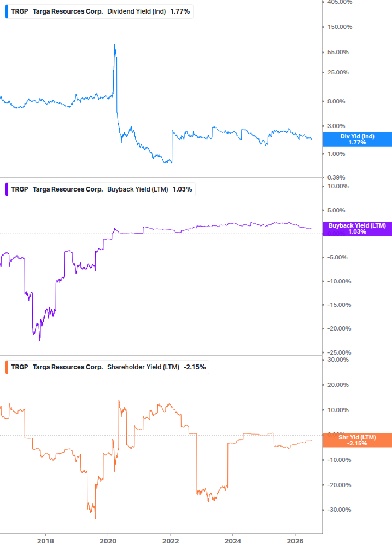
Task: Click the Dividend Yield (Ind) legend label
Action: (x=136, y=11)
